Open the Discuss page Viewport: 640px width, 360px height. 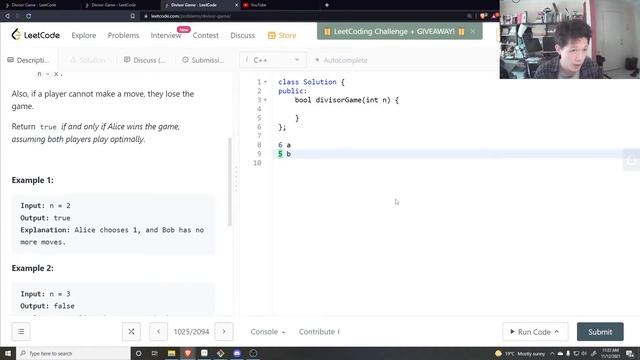(x=242, y=36)
